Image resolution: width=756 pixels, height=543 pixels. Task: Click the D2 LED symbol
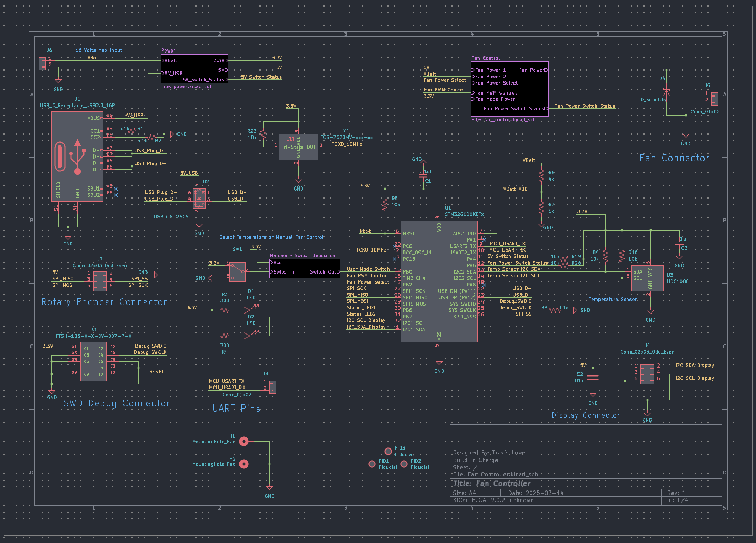click(x=248, y=336)
